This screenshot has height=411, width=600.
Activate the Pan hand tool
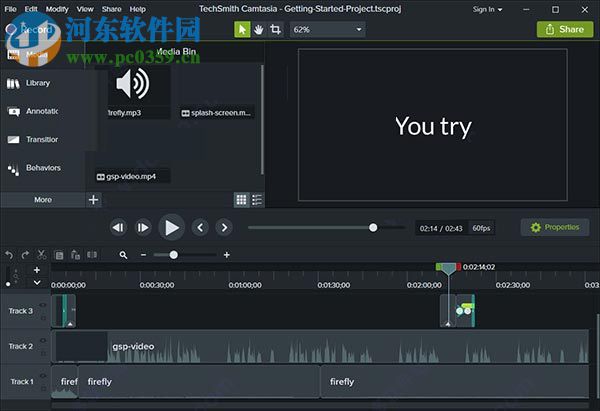[259, 29]
